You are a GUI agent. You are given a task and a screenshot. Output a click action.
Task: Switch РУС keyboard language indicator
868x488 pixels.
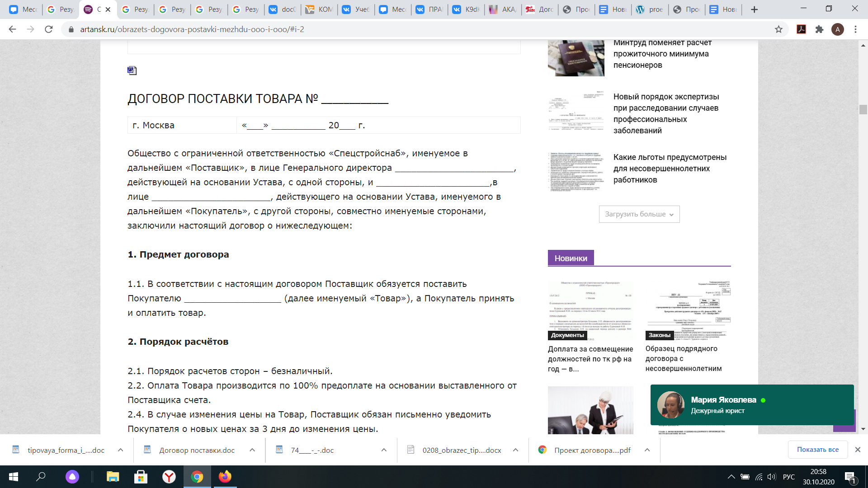(789, 477)
